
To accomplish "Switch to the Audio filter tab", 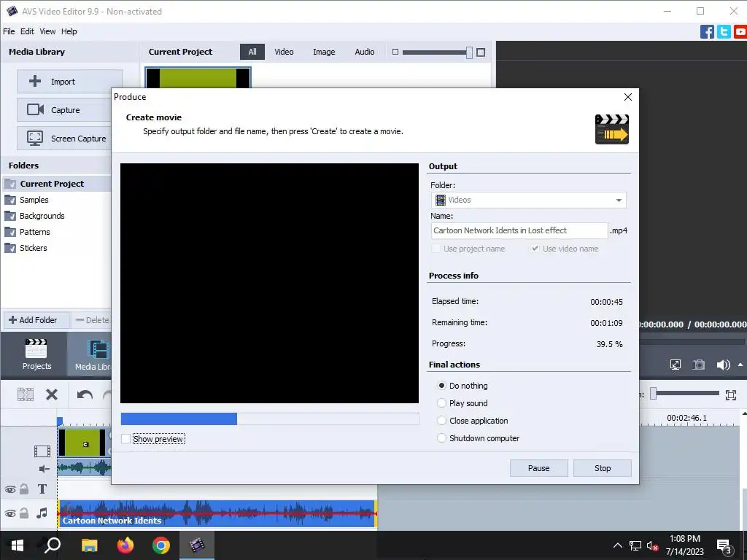I will [x=365, y=52].
